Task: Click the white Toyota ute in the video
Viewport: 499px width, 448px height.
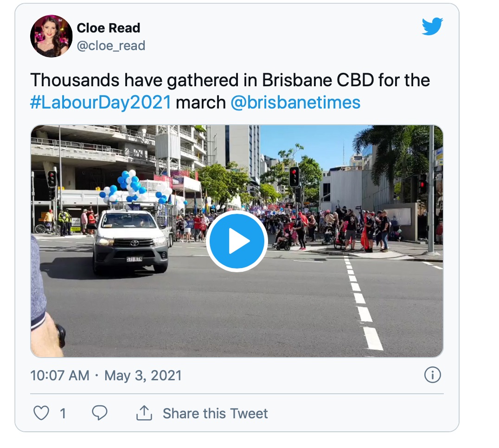Action: [x=130, y=241]
